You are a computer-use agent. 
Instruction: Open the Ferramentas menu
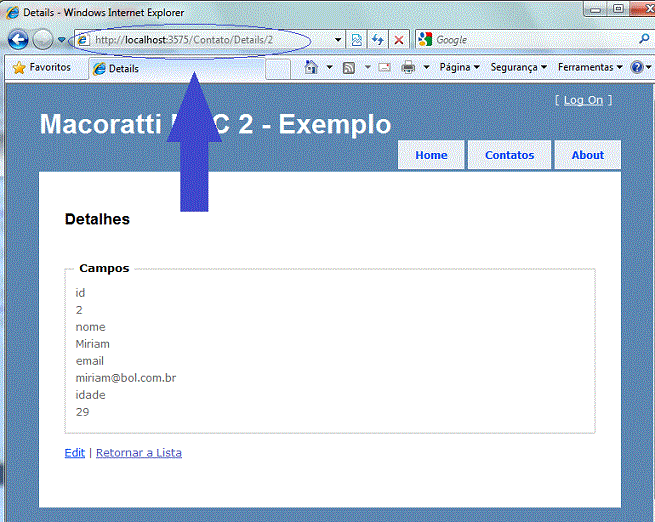pos(590,67)
